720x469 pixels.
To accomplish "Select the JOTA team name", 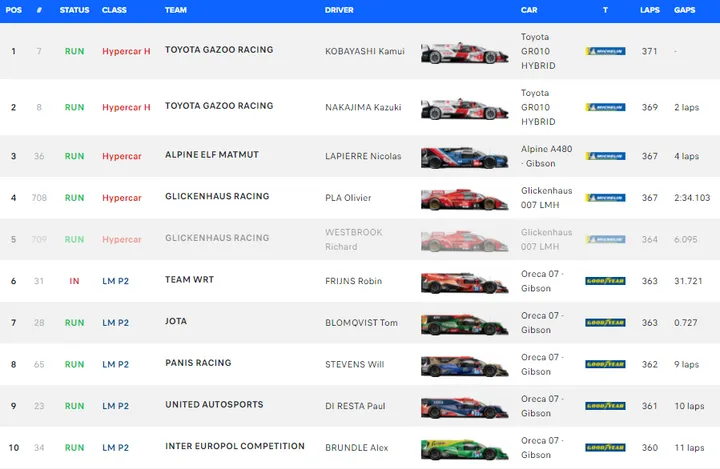I will [x=176, y=321].
